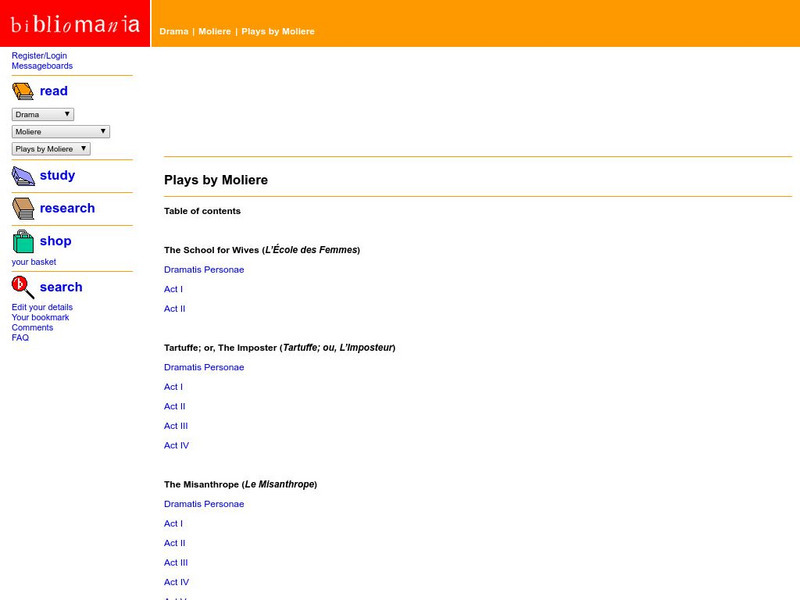The width and height of the screenshot is (800, 600).
Task: Go to Drama in the breadcrumb
Action: coord(173,31)
